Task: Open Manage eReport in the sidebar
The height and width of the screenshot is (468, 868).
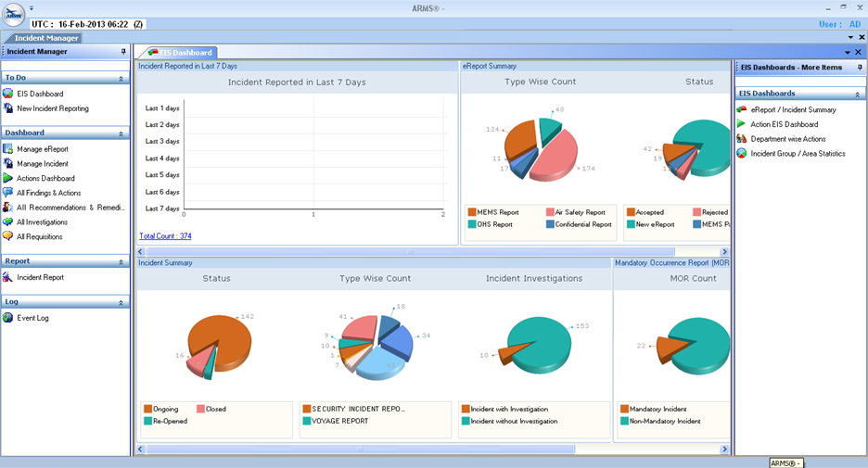Action: click(42, 149)
